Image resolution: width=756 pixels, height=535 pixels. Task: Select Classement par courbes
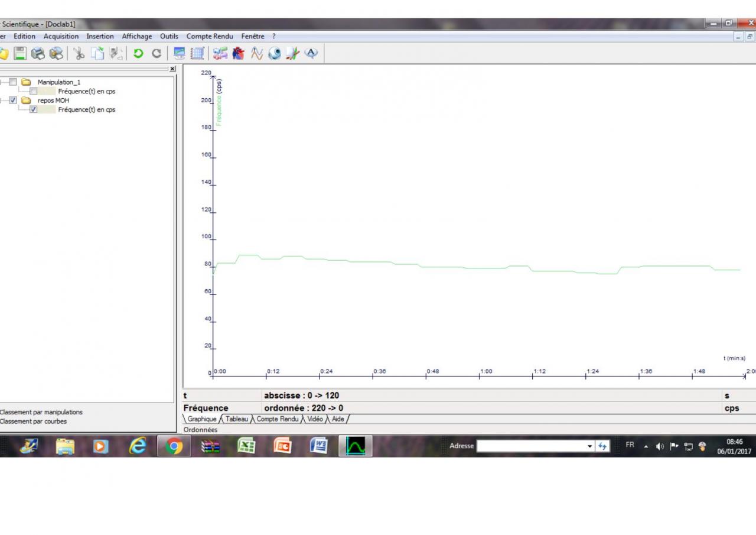click(x=33, y=421)
